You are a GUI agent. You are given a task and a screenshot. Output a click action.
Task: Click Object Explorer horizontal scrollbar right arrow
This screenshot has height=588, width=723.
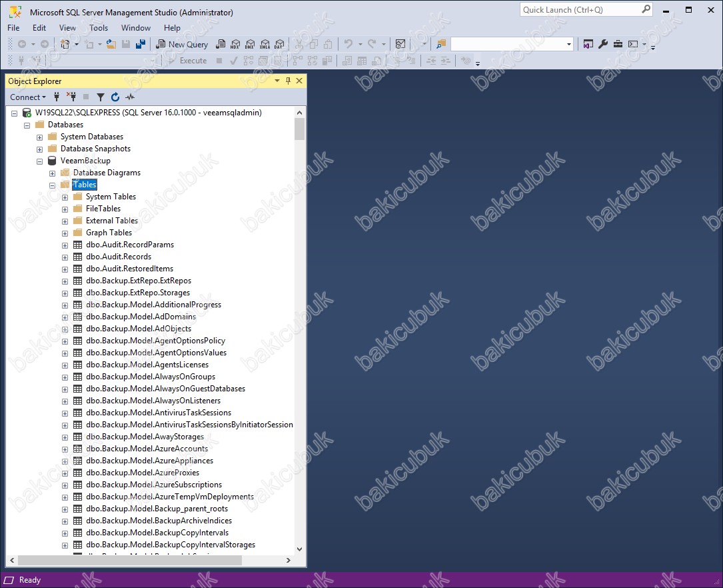tap(288, 560)
